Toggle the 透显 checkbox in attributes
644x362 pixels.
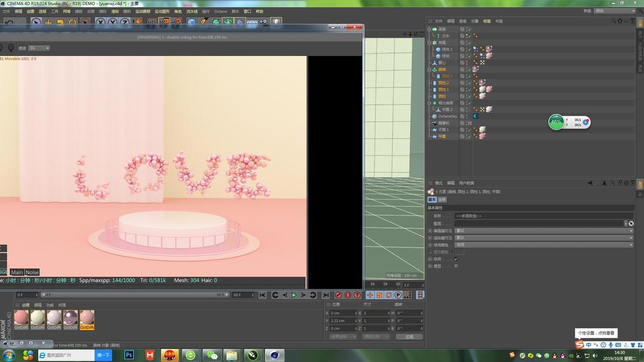click(x=456, y=266)
